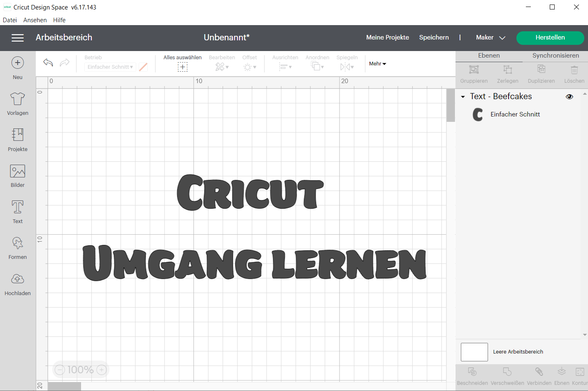Image resolution: width=588 pixels, height=391 pixels.
Task: Open the Hilfe menu
Action: click(59, 20)
